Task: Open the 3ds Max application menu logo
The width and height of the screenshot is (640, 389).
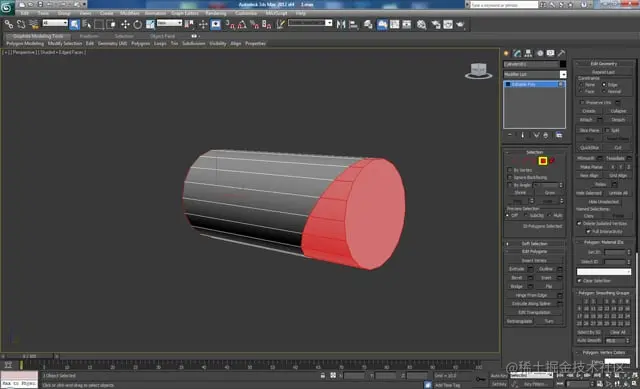Action: click(7, 7)
